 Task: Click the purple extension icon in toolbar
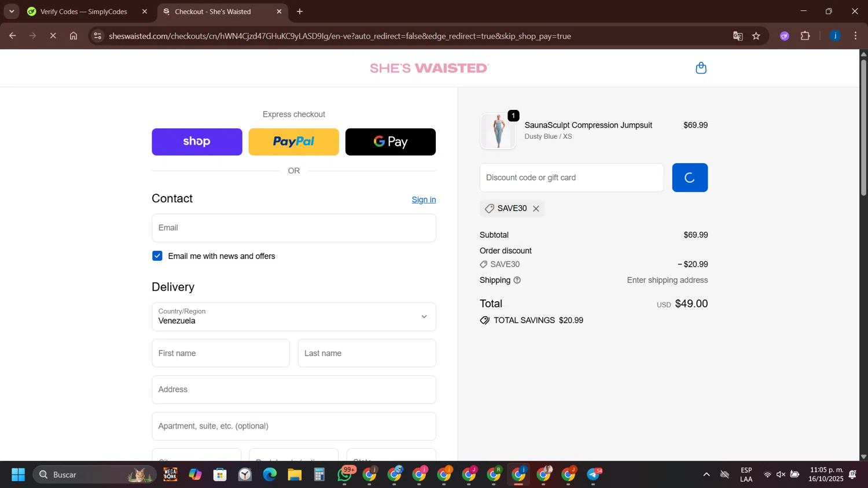pos(785,36)
